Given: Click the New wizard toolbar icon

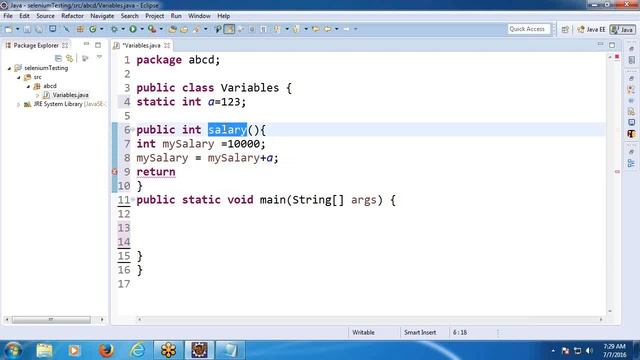Looking at the screenshot, I should [x=9, y=29].
